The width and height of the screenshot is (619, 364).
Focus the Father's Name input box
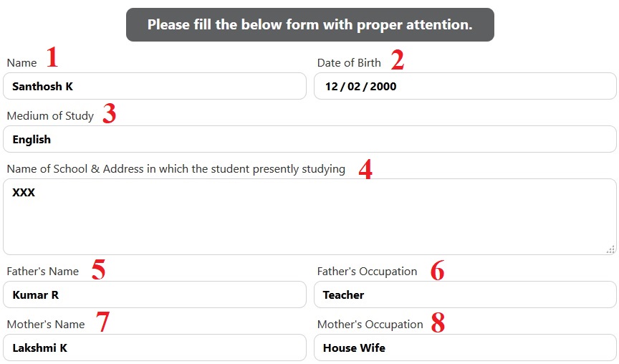click(154, 294)
